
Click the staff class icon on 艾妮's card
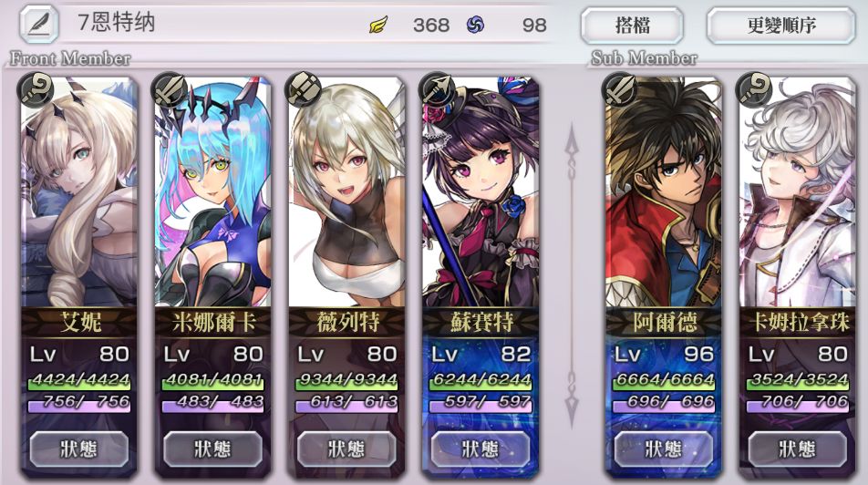coord(36,89)
